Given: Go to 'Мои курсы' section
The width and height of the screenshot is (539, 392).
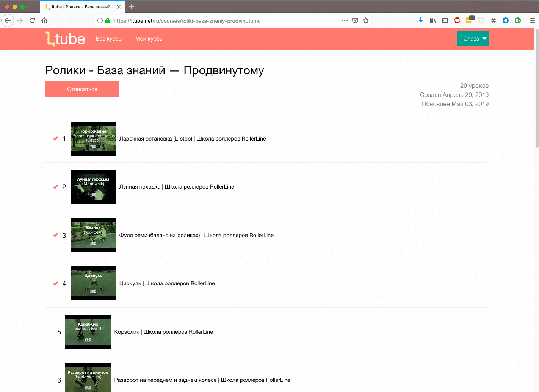Looking at the screenshot, I should tap(149, 39).
